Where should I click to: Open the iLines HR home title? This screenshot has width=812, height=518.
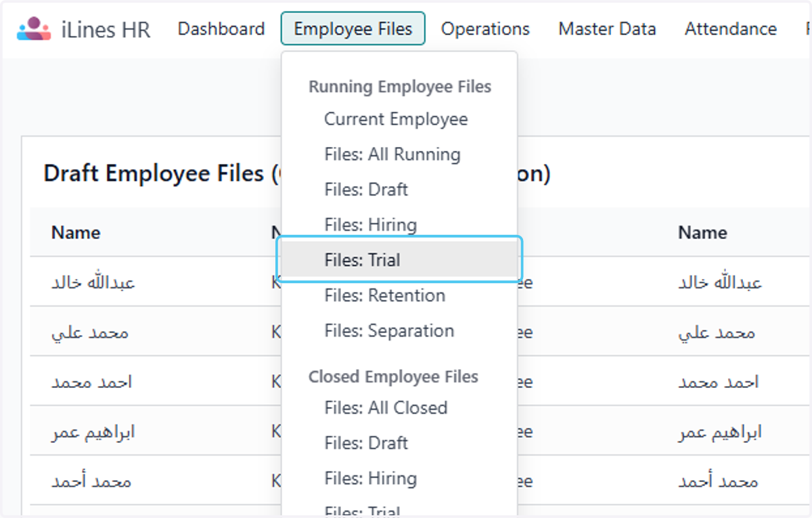coord(106,30)
